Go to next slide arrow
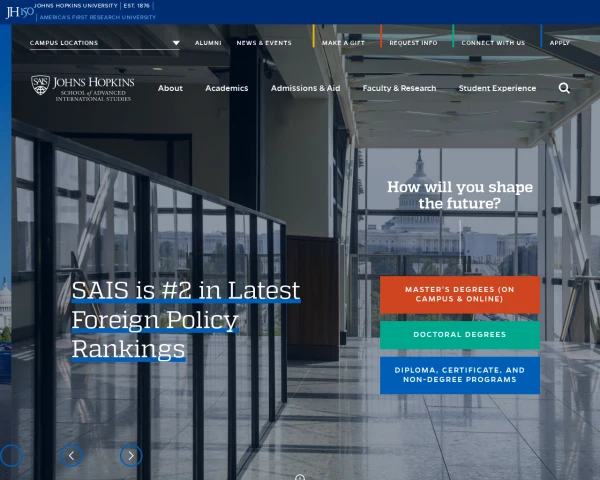 tap(131, 456)
